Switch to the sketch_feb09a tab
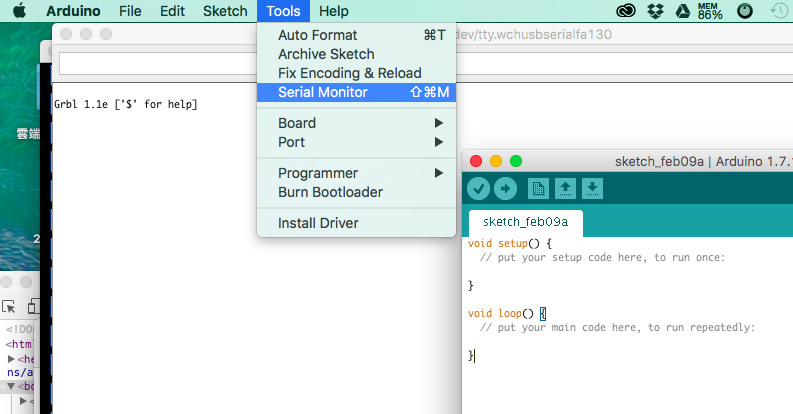The image size is (793, 414). [525, 222]
